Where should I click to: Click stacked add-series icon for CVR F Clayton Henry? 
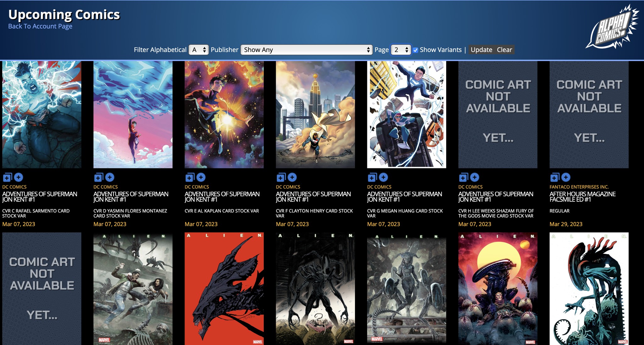tap(281, 178)
